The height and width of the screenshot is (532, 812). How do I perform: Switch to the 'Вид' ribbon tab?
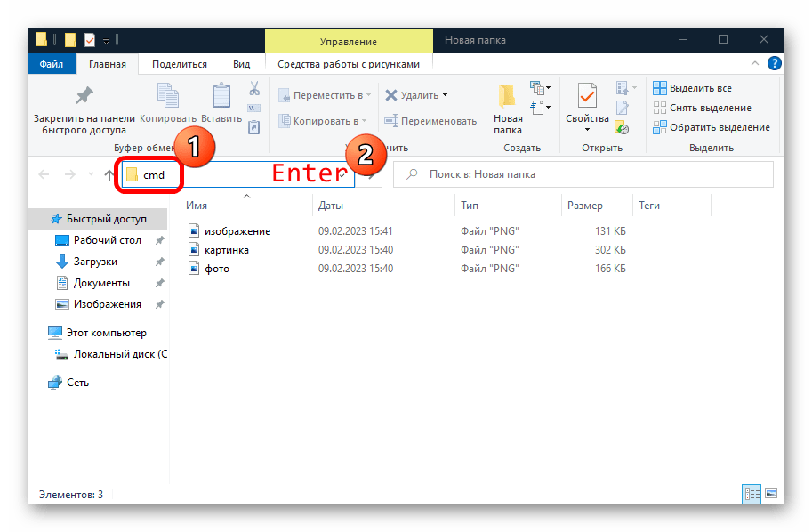[x=241, y=64]
